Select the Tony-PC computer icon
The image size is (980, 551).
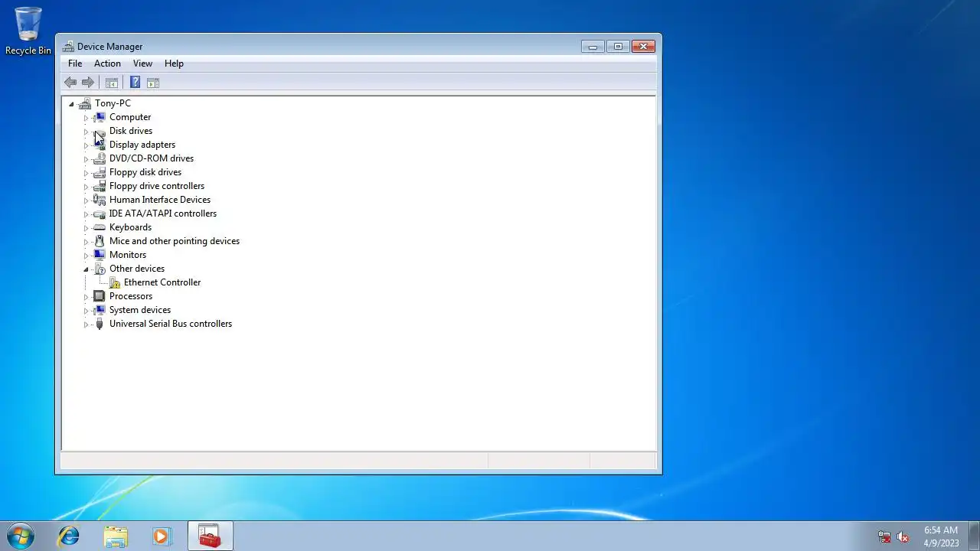coord(85,103)
